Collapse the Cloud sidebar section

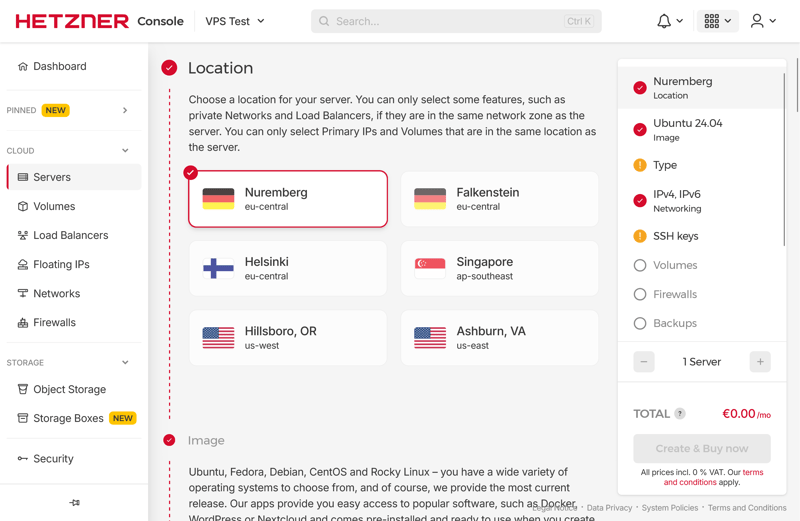pos(125,151)
